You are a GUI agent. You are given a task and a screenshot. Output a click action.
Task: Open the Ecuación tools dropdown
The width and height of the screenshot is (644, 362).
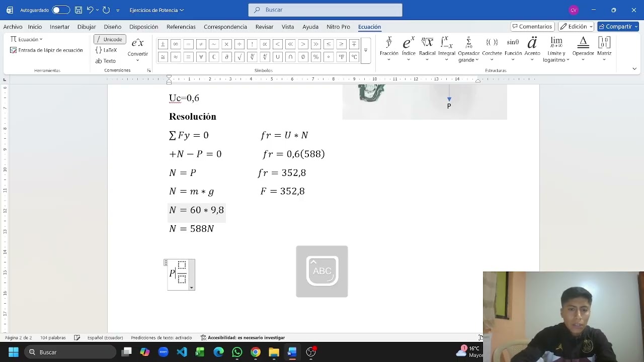(x=26, y=39)
